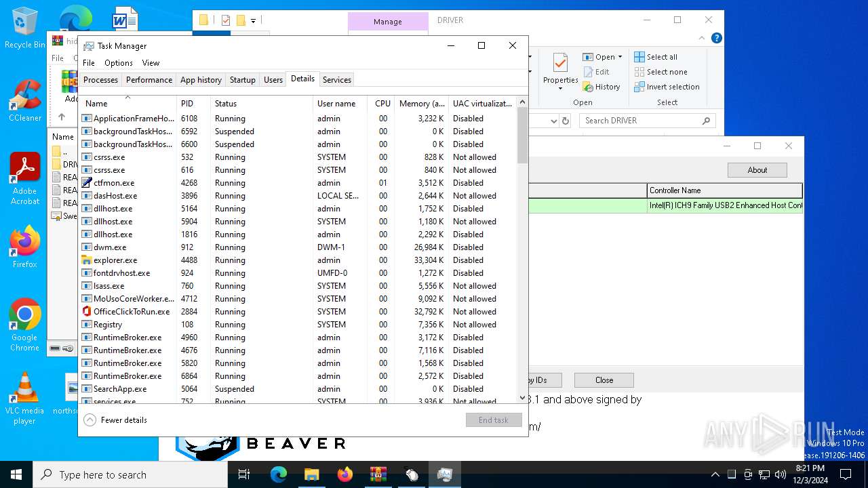Image resolution: width=868 pixels, height=488 pixels.
Task: Click the Controller Name column header
Action: point(724,190)
